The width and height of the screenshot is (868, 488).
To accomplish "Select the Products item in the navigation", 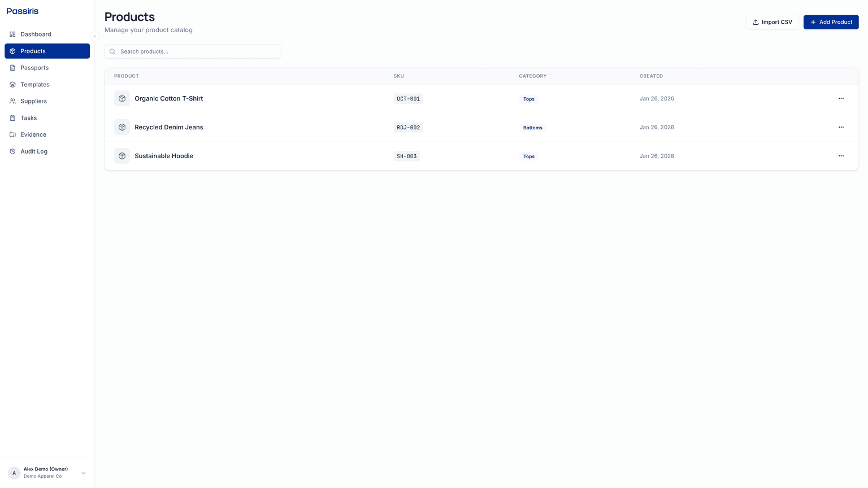I will 32,51.
